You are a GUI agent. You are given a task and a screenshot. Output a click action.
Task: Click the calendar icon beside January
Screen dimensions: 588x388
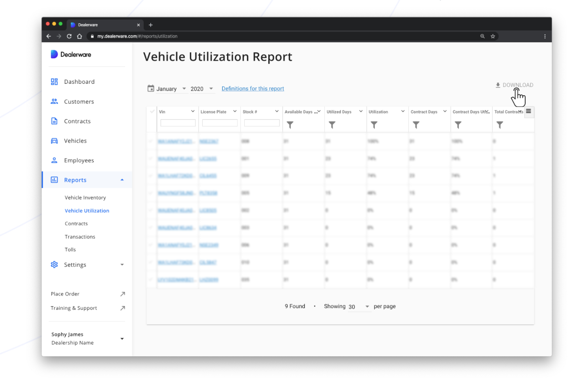coord(151,88)
